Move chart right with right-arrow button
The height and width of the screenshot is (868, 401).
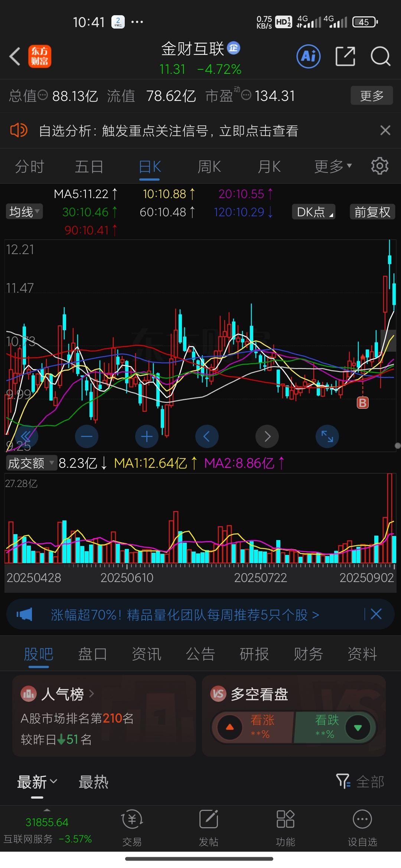[267, 436]
